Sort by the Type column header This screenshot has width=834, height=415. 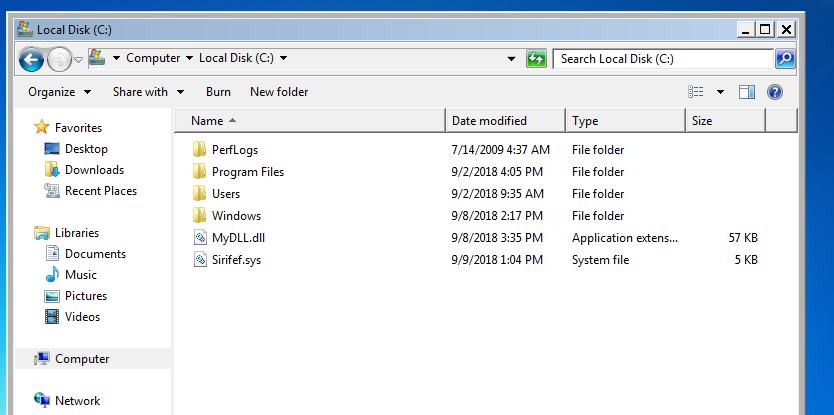[626, 121]
